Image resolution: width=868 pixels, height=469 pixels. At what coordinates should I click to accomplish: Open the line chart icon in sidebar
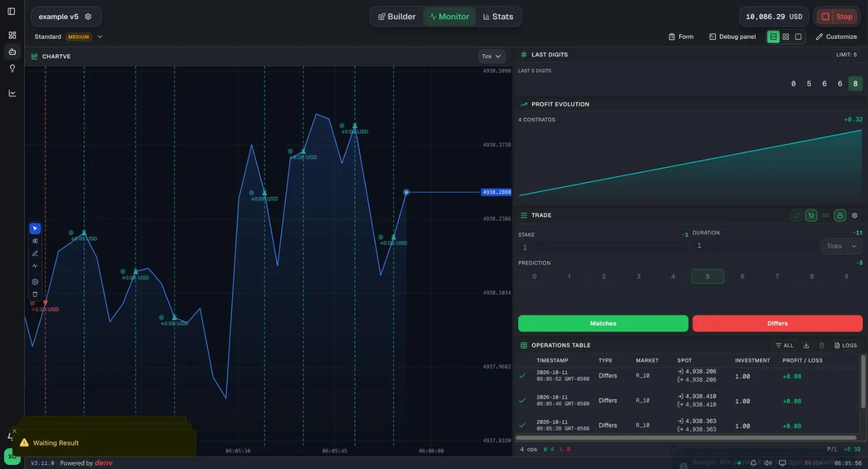coord(12,93)
